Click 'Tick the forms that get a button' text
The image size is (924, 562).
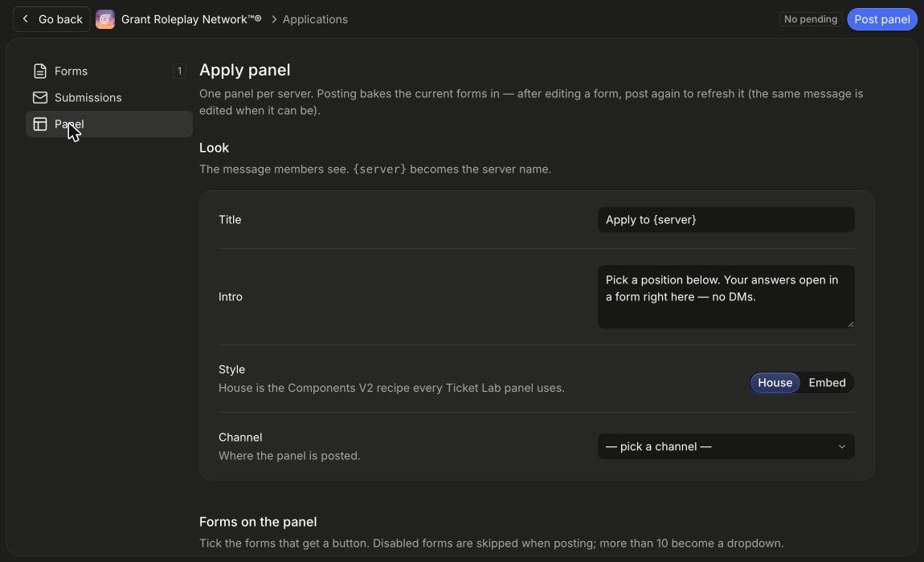coord(492,544)
